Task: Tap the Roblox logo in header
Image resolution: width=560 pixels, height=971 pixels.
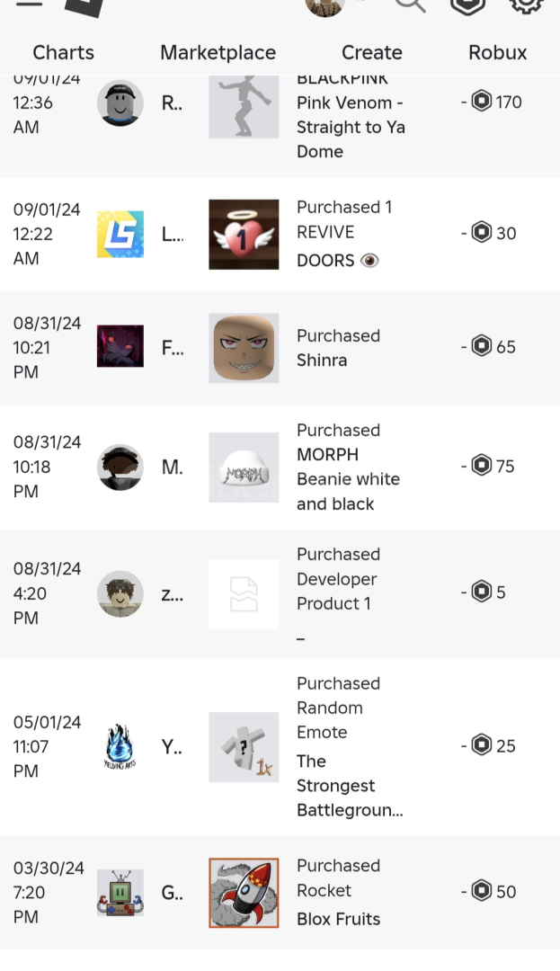Action: click(x=85, y=5)
